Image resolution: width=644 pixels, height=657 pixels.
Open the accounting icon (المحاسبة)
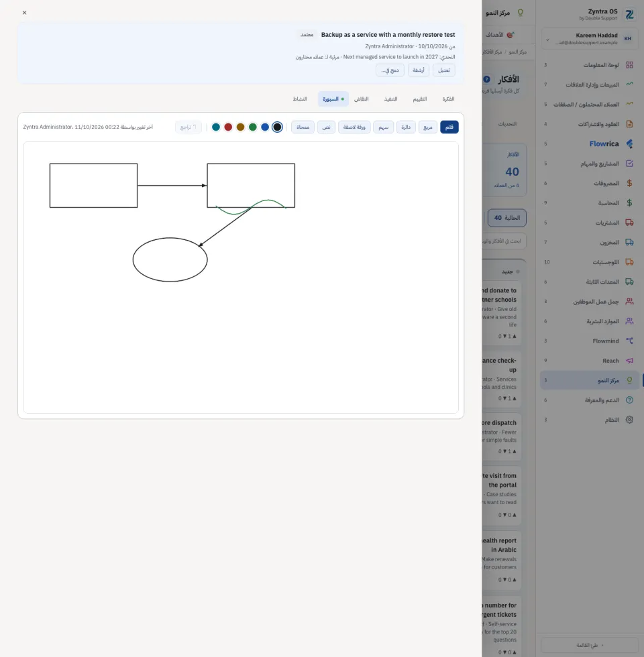coord(629,202)
